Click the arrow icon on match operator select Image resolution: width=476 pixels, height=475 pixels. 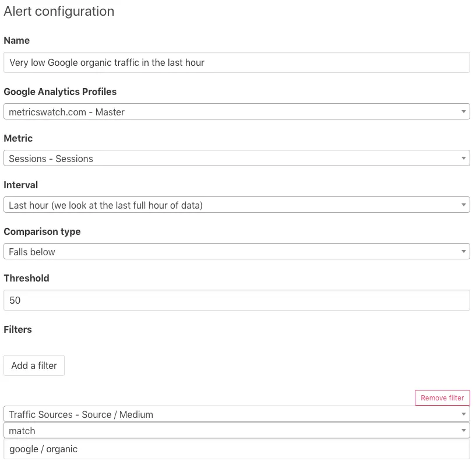(x=463, y=431)
